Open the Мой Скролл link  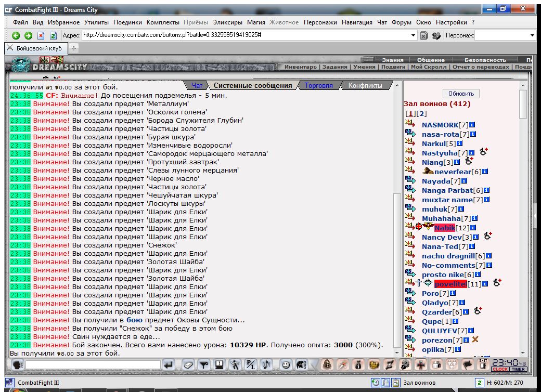tap(429, 67)
